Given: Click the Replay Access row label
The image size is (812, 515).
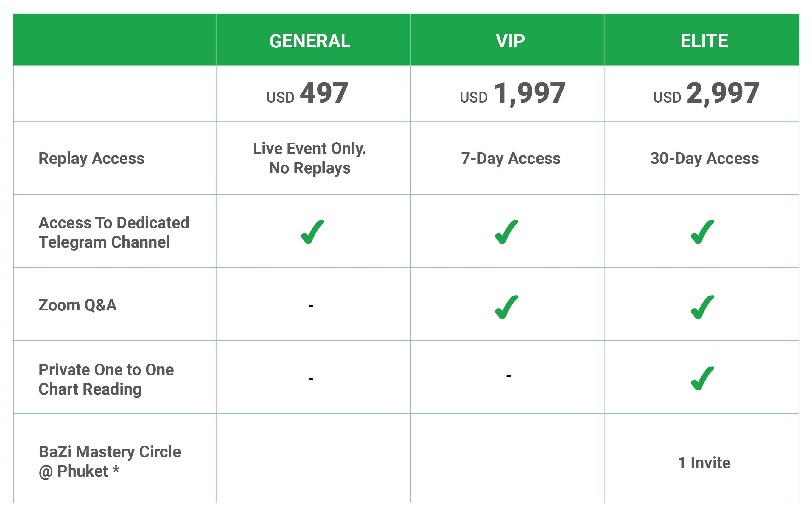Looking at the screenshot, I should [x=91, y=158].
